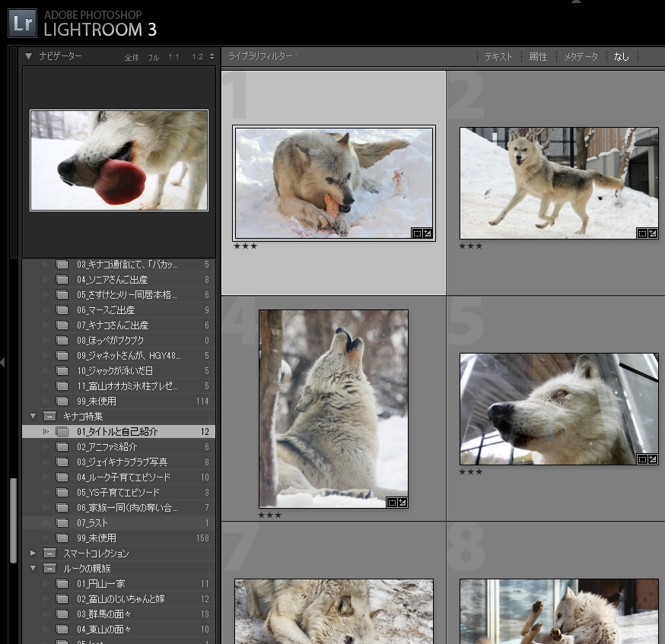The height and width of the screenshot is (644, 665).
Task: Select the running wolf thumbnail
Action: pos(559,183)
